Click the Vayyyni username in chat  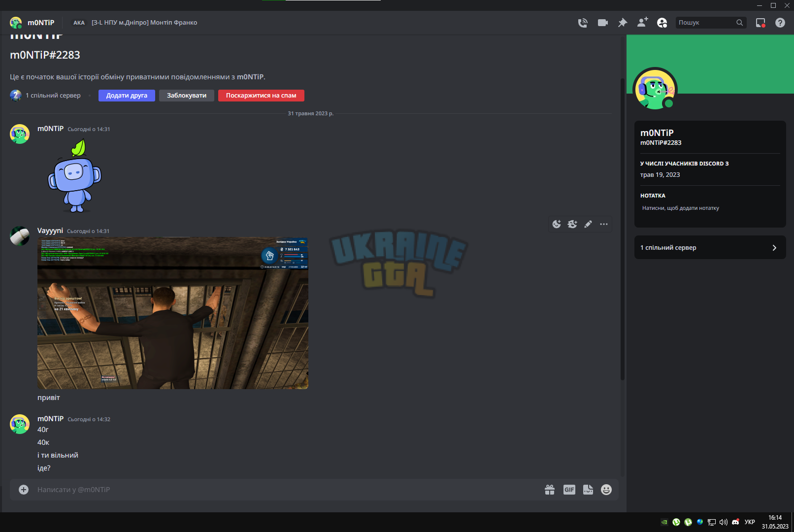tap(50, 231)
